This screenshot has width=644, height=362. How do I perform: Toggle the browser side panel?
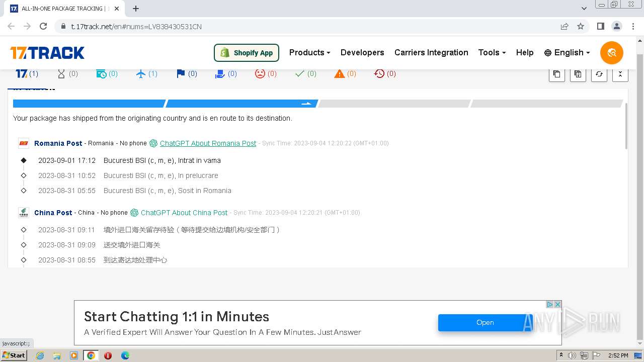tap(600, 27)
